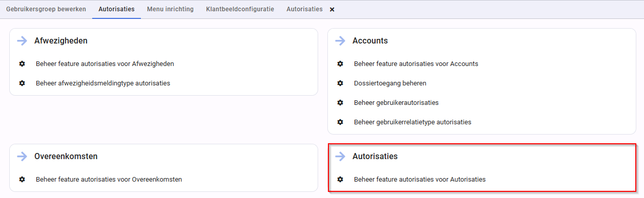Viewport: 644px width, 198px height.
Task: Click gear icon for Beheer gebruikerautorisaties
Action: (340, 102)
